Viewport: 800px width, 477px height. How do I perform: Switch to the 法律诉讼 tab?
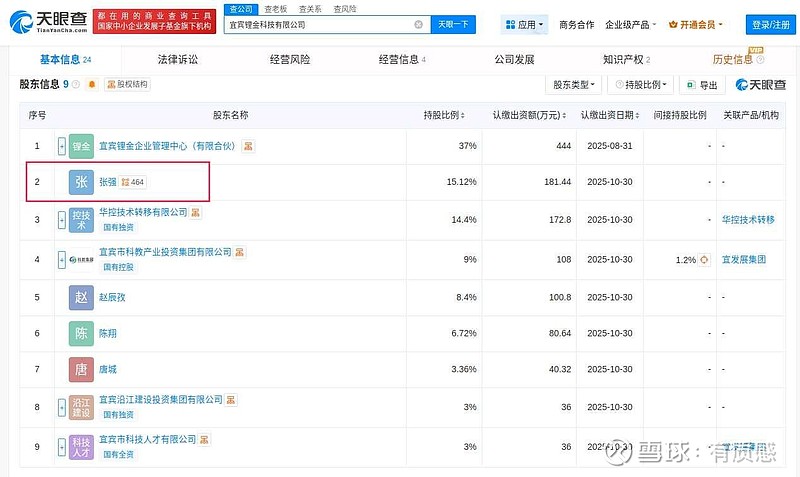(178, 60)
